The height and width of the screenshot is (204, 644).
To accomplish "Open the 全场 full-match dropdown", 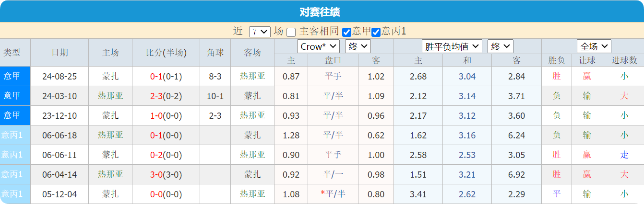I will [594, 46].
